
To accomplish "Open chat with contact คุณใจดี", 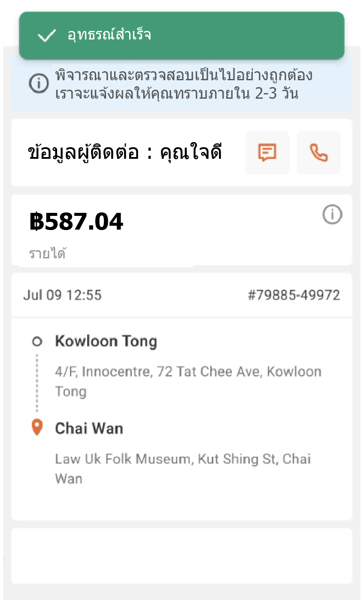I will [267, 153].
